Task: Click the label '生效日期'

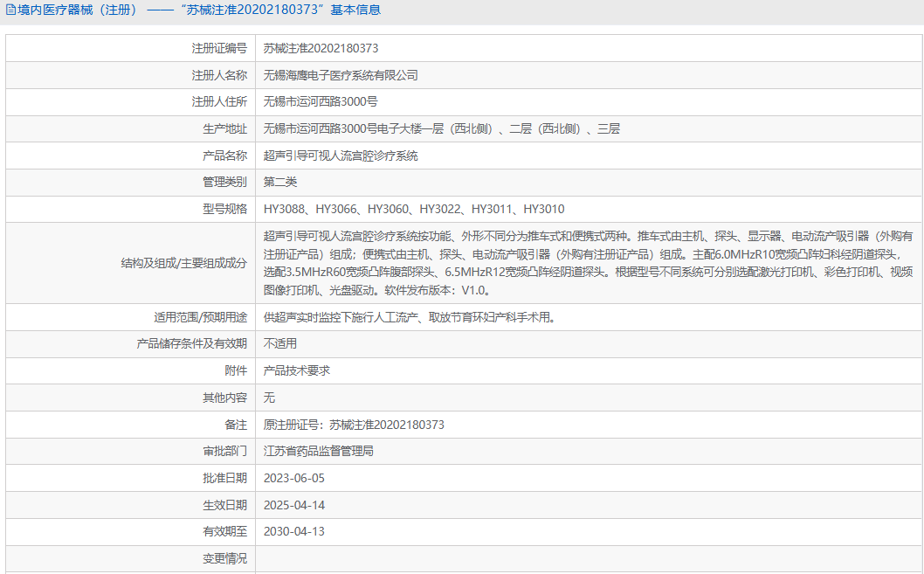Action: 224,505
